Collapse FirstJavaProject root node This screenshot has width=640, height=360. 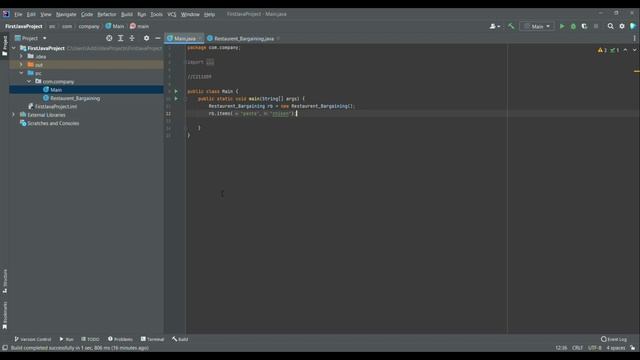click(14, 48)
